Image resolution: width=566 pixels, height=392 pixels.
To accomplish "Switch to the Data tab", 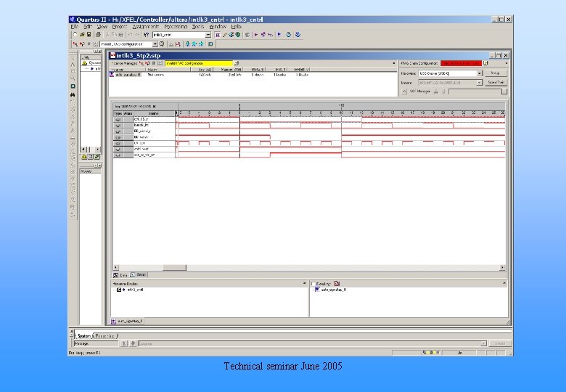I will click(x=121, y=275).
